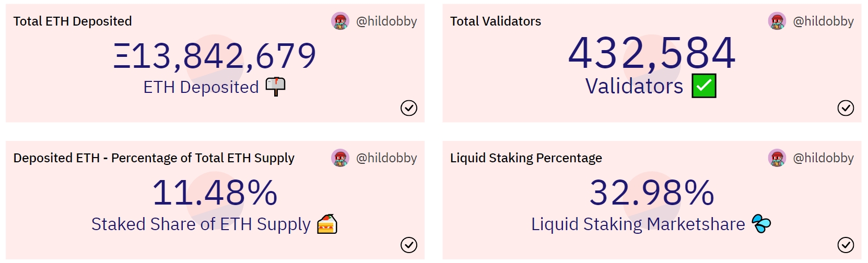Click hildobby avatar on Total ETH Deposited card
Viewport: 868px width, 263px height.
(x=341, y=21)
